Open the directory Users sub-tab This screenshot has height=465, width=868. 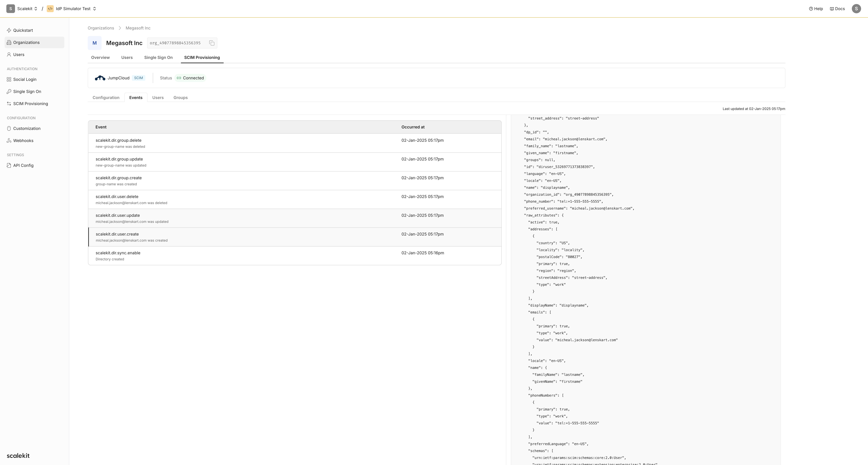tap(158, 98)
